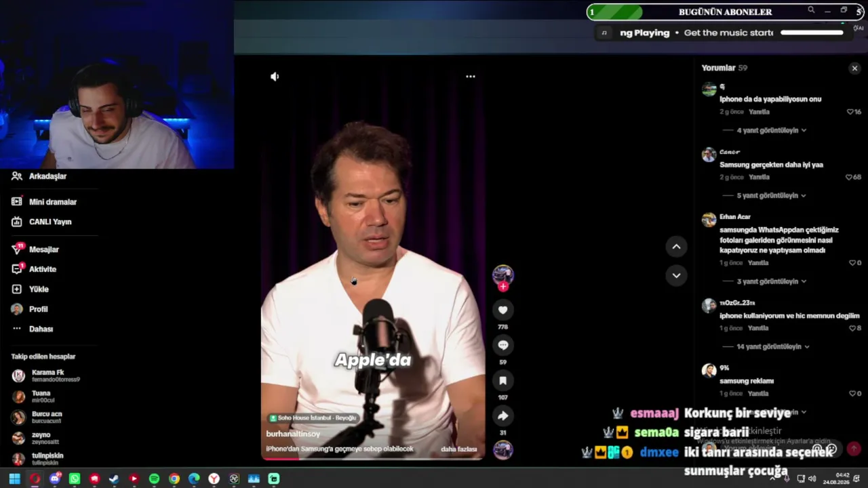Seek using the video progress bar
This screenshot has width=868, height=488.
pyautogui.click(x=373, y=459)
